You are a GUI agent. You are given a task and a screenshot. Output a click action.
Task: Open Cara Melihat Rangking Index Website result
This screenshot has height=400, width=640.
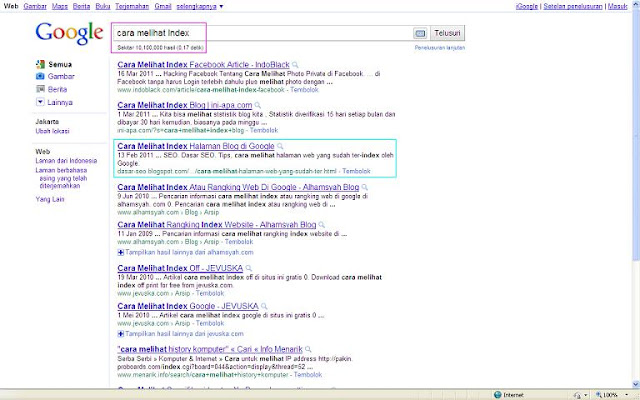[x=217, y=225]
